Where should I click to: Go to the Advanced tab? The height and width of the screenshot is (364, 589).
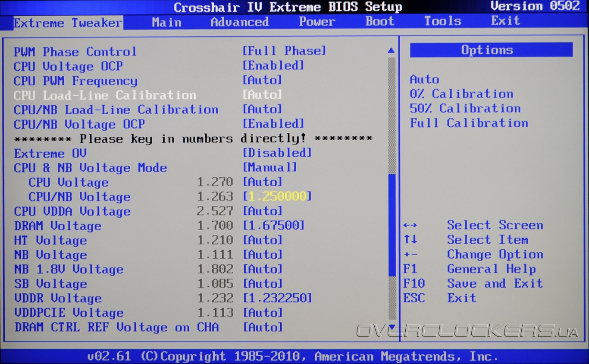tap(240, 22)
